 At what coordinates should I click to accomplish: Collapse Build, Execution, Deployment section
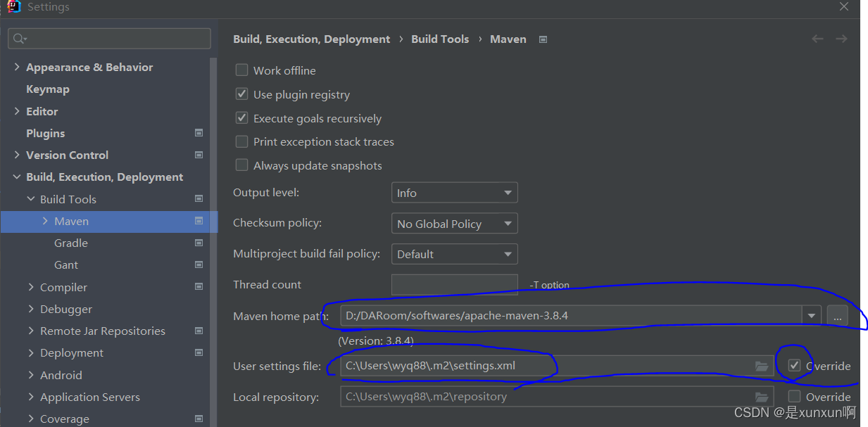[x=17, y=177]
